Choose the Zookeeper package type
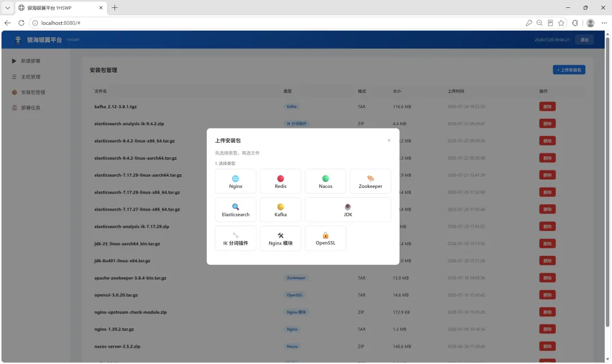 [x=371, y=181]
